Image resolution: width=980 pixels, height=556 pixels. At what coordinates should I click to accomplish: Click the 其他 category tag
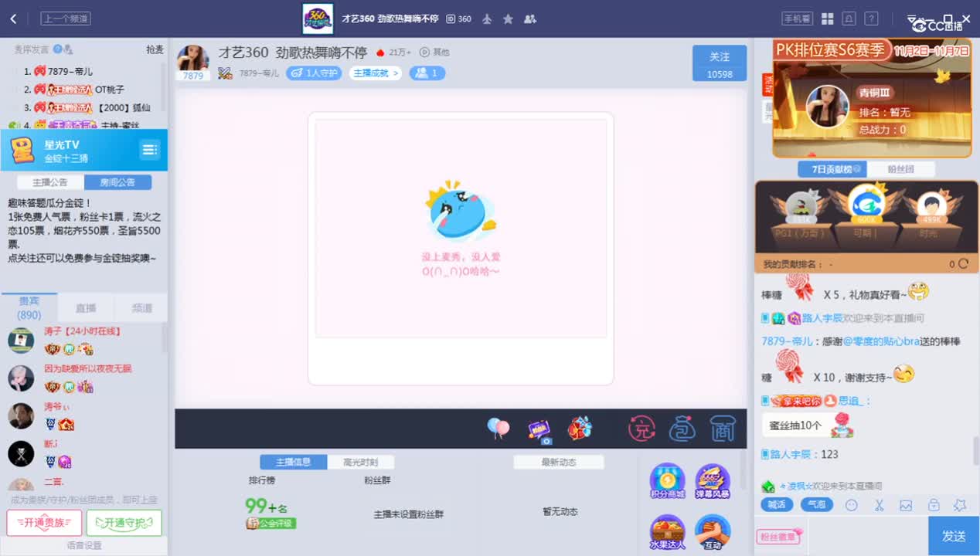(x=434, y=53)
